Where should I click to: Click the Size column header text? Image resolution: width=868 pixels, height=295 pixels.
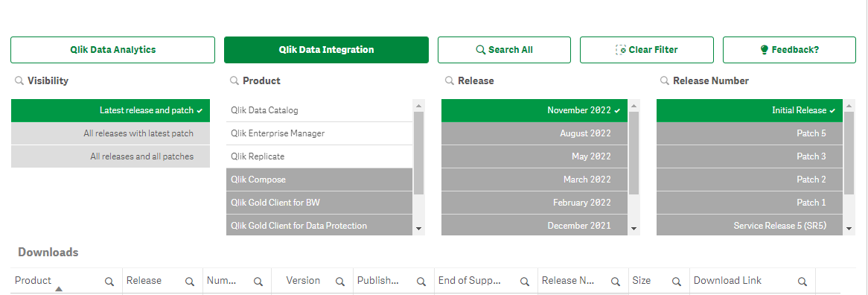(642, 281)
